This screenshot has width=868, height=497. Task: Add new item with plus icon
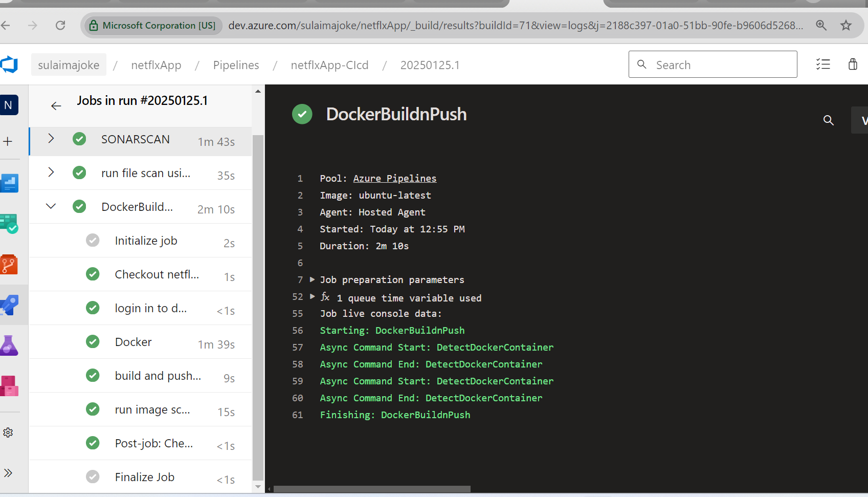click(8, 141)
